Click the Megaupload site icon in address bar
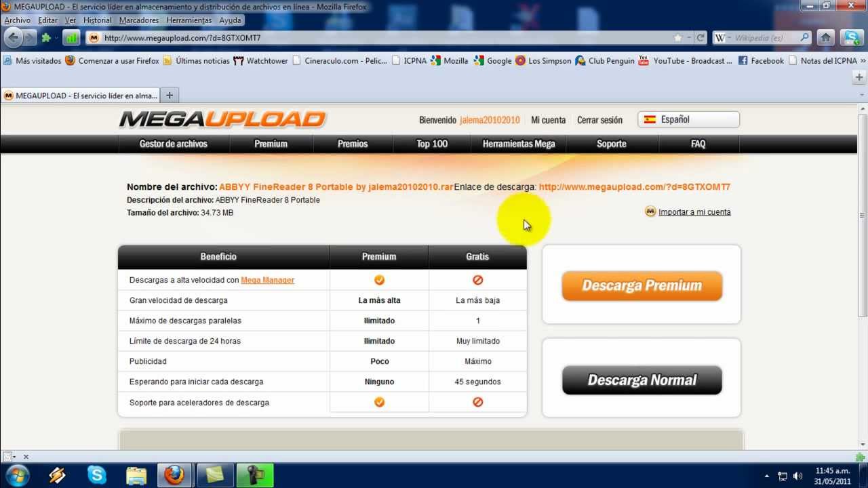Screen dimensions: 868x488 [x=94, y=38]
